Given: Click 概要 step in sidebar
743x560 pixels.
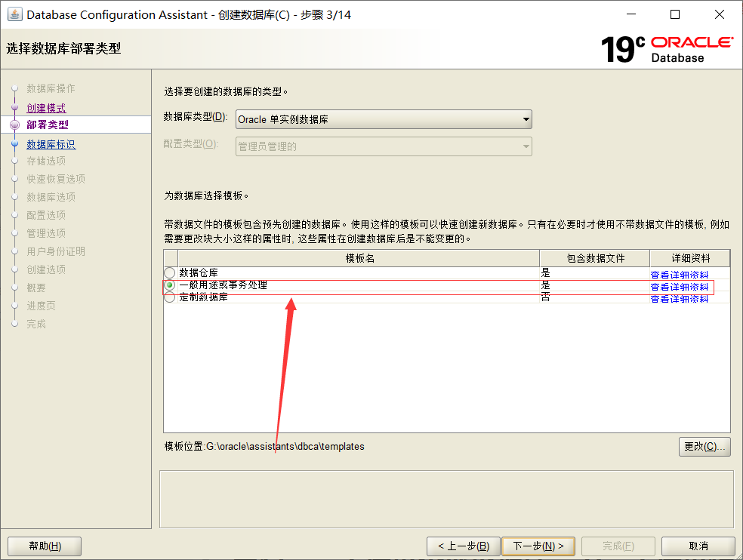Looking at the screenshot, I should point(36,288).
